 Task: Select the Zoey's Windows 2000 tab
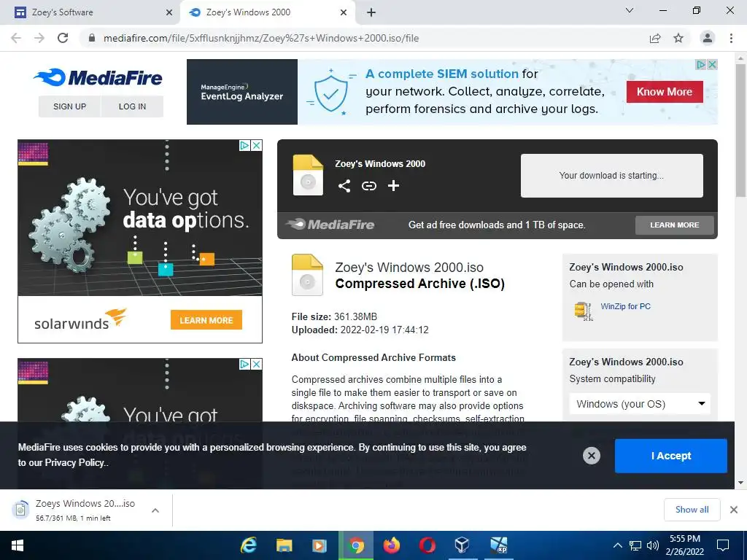[x=267, y=12]
